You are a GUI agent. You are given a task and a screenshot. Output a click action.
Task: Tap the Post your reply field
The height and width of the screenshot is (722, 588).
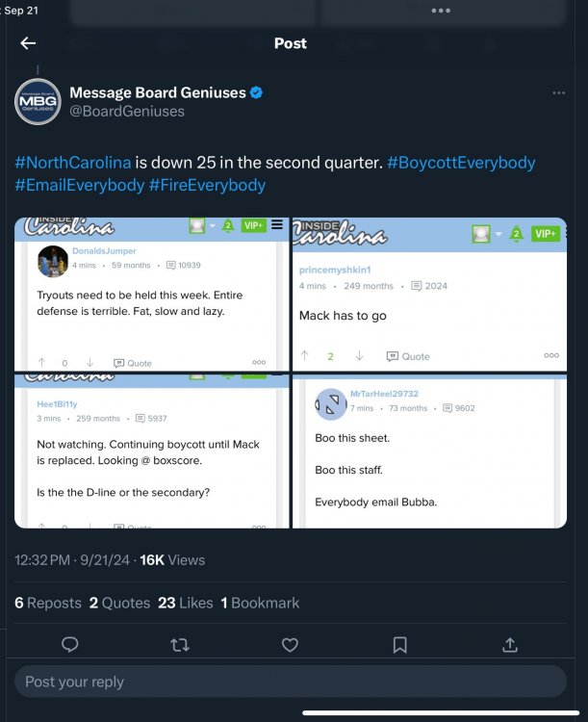click(x=290, y=682)
